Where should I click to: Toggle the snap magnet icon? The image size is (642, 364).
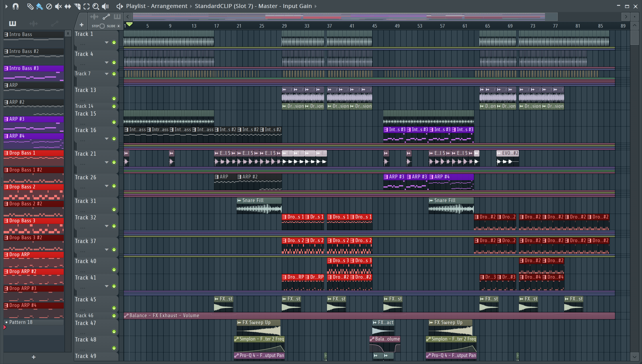coord(16,6)
